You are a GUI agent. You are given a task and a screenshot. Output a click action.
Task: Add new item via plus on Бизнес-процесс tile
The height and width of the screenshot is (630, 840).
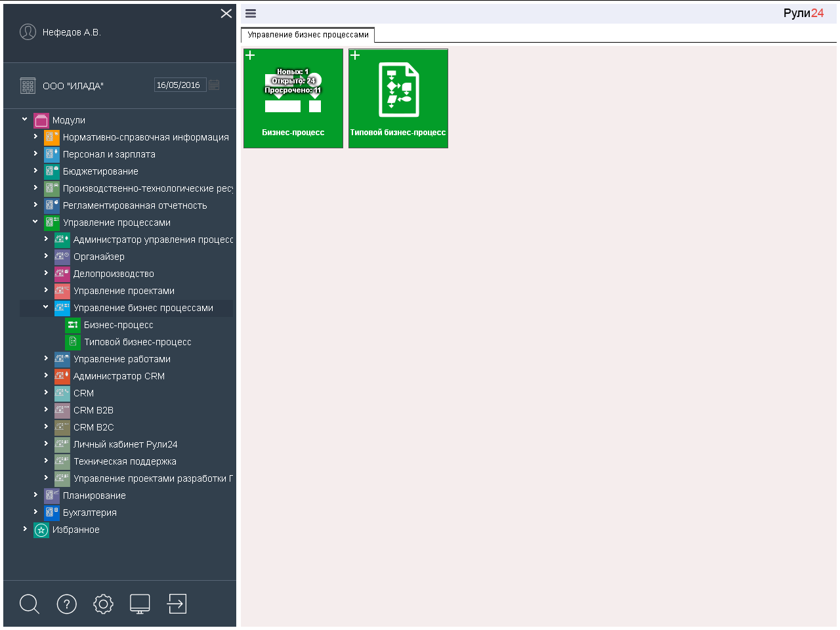pos(250,55)
